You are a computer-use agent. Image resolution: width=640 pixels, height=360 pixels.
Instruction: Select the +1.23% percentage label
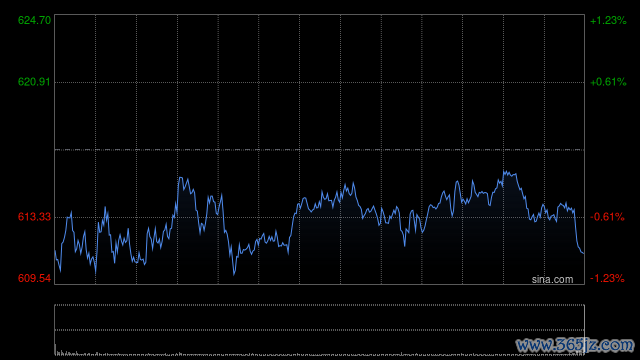(x=608, y=20)
